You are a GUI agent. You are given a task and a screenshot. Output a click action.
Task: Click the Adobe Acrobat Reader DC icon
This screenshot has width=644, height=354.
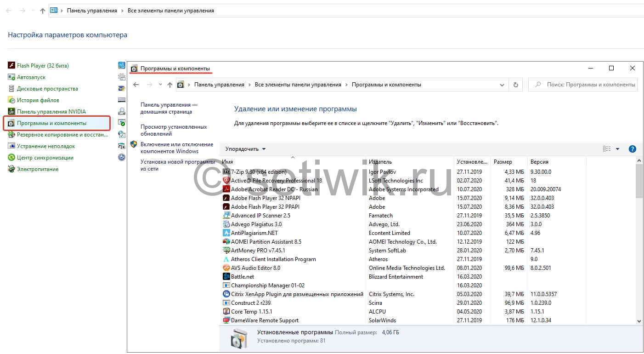pos(226,189)
